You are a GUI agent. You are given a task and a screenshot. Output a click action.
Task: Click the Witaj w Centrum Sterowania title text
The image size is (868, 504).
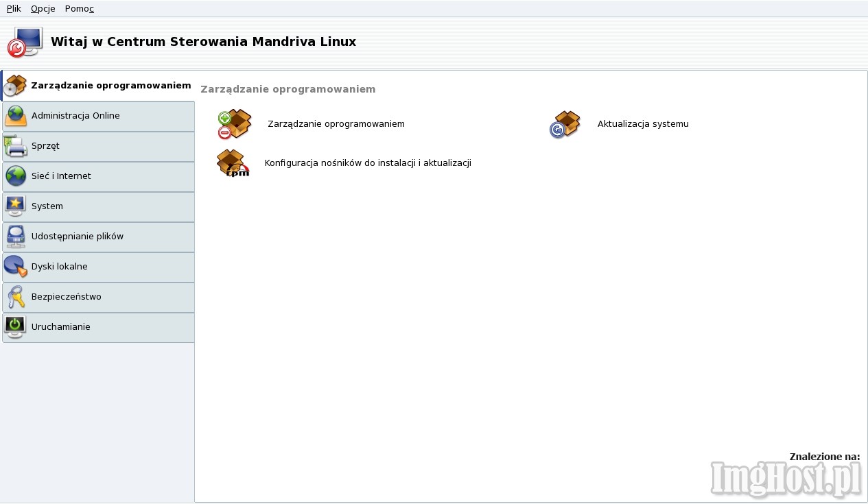pos(203,42)
